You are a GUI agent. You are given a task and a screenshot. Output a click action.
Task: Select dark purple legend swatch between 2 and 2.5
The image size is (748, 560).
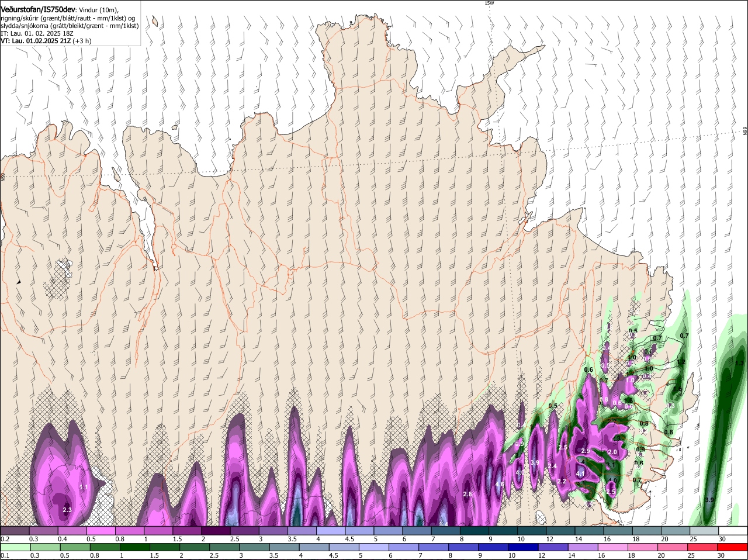pos(216,530)
